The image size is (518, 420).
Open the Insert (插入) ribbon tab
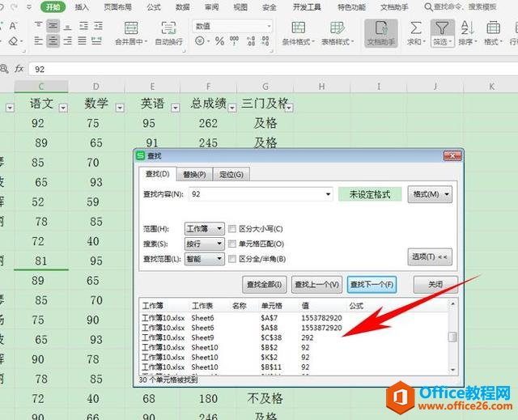(82, 7)
